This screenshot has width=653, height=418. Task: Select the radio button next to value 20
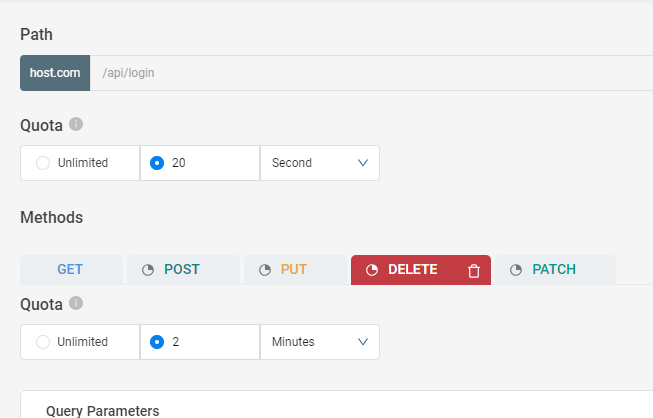157,163
